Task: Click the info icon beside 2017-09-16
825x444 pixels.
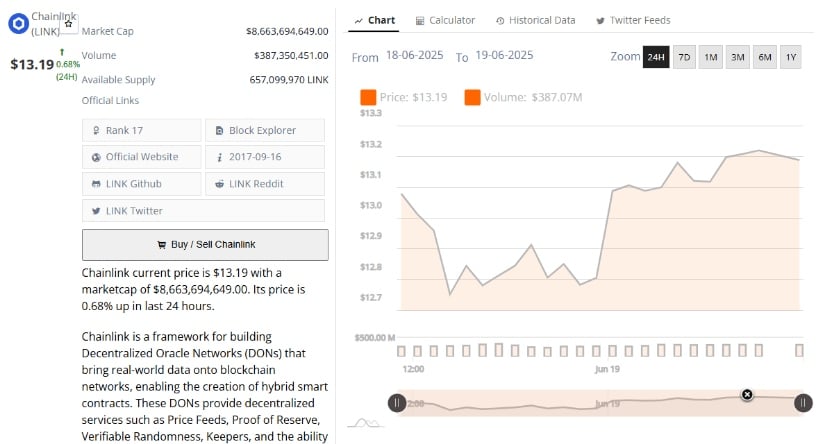Action: [219, 157]
